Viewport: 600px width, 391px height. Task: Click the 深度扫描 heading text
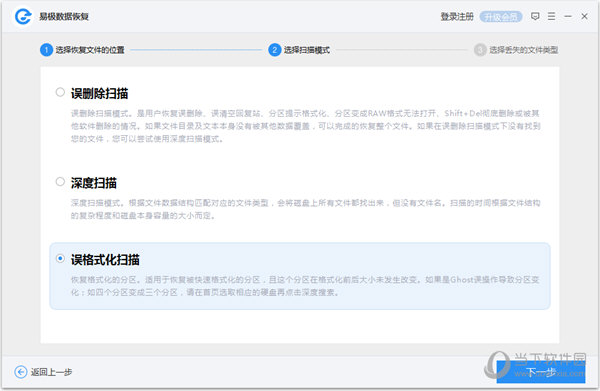[94, 182]
